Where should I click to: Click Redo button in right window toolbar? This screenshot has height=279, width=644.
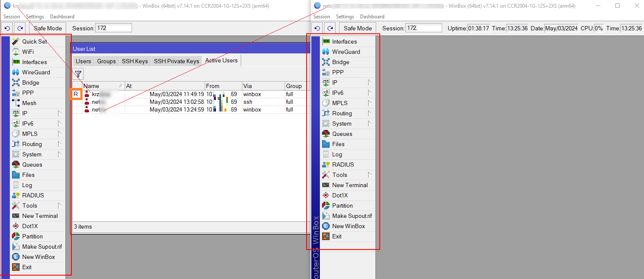coord(330,28)
